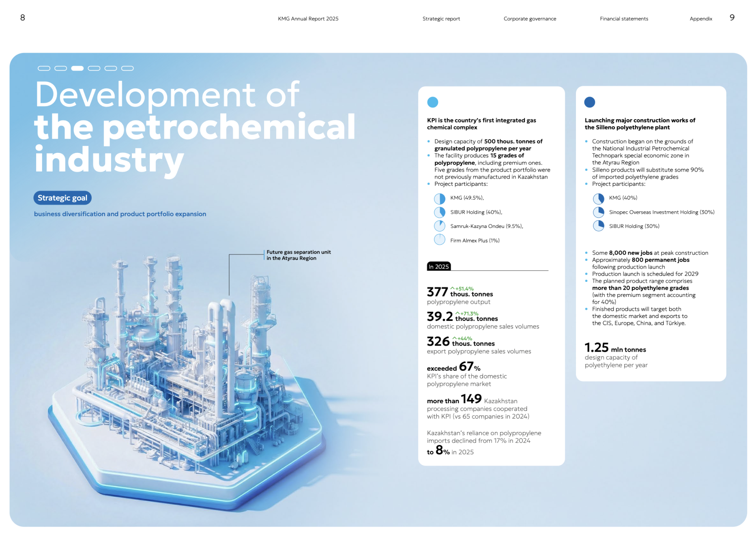This screenshot has width=756, height=537.
Task: Click the 'more than 149' figure
Action: click(454, 399)
